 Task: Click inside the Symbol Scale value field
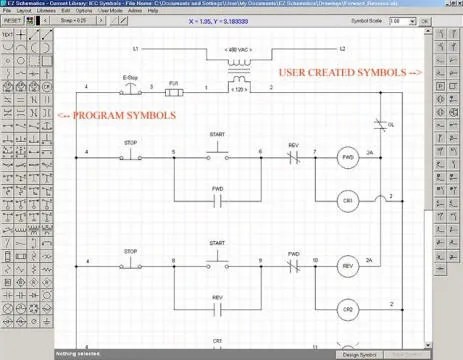[399, 21]
